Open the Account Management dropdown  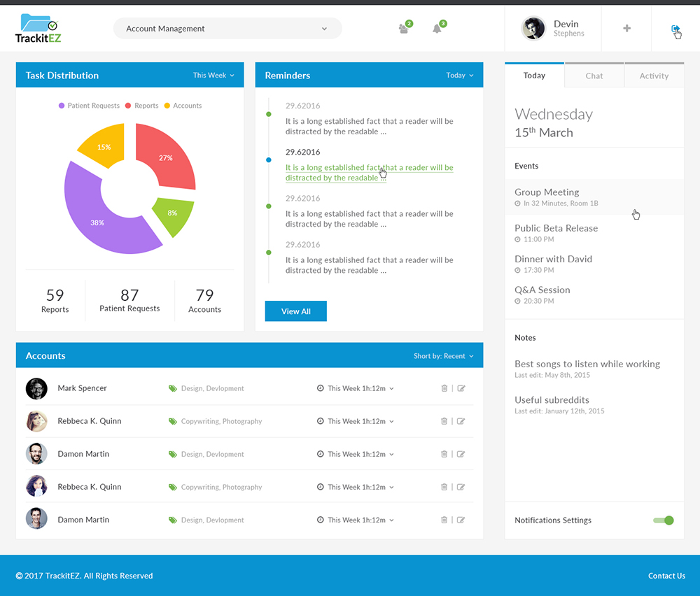[x=227, y=28]
